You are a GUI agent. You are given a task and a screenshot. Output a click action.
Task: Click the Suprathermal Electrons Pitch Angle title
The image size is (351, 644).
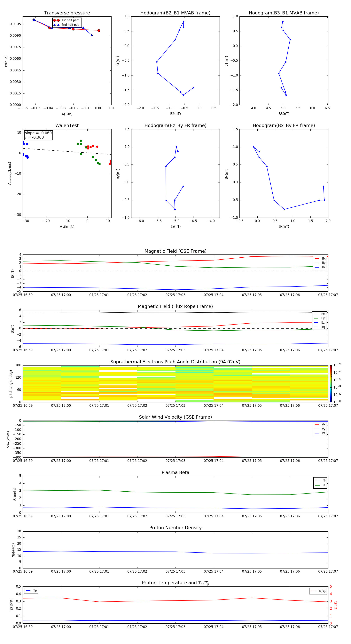tap(175, 362)
